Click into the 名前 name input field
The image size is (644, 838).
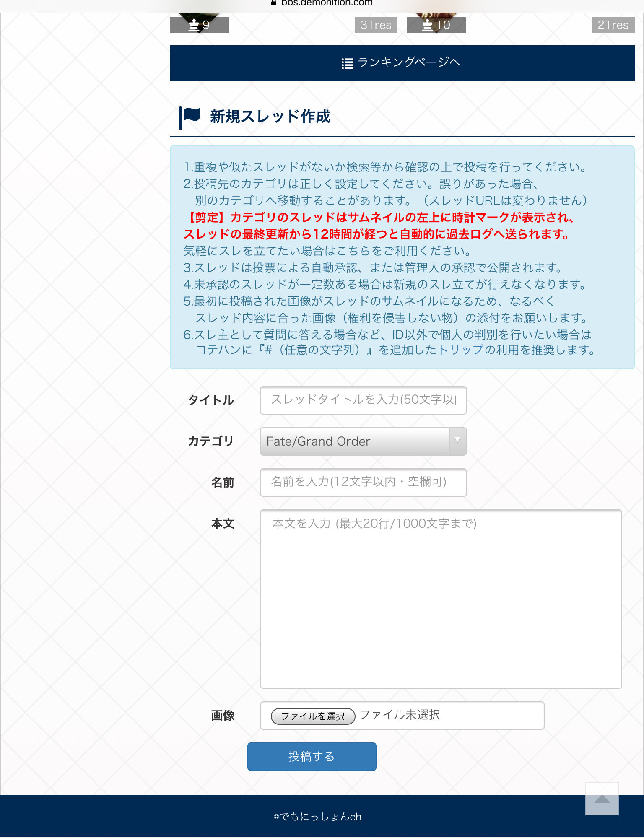[363, 482]
